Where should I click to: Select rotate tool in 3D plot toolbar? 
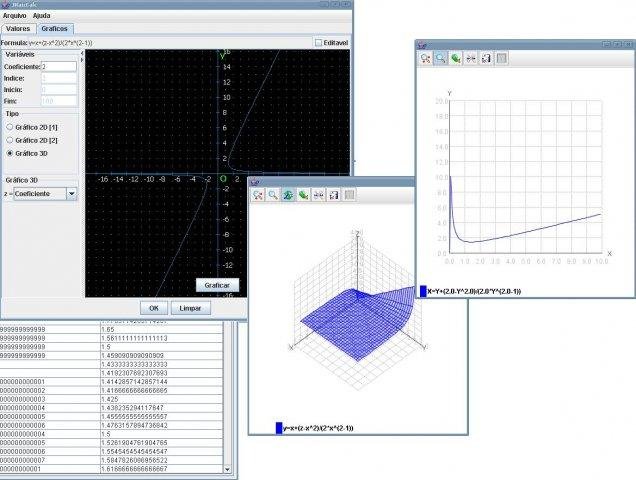click(x=288, y=195)
